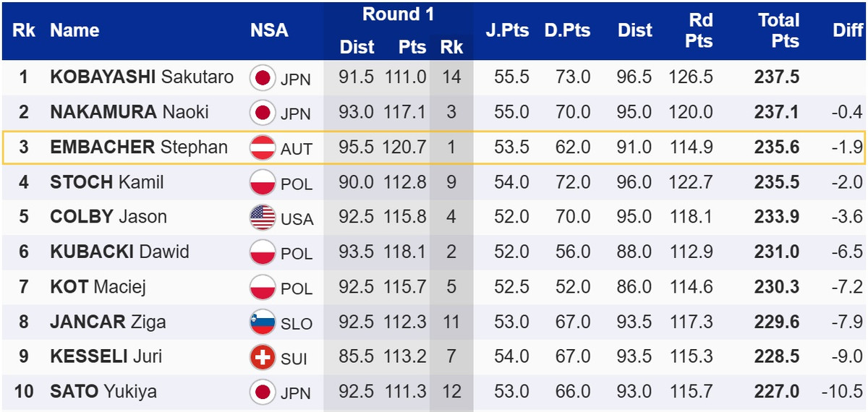Click the Diff column header
This screenshot has height=412, width=868.
[x=848, y=30]
